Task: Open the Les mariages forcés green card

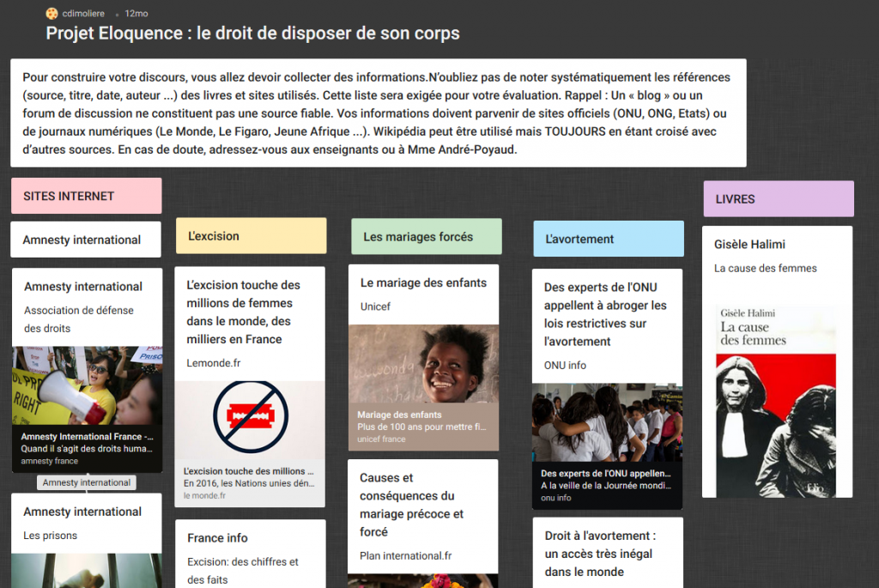Action: [427, 237]
